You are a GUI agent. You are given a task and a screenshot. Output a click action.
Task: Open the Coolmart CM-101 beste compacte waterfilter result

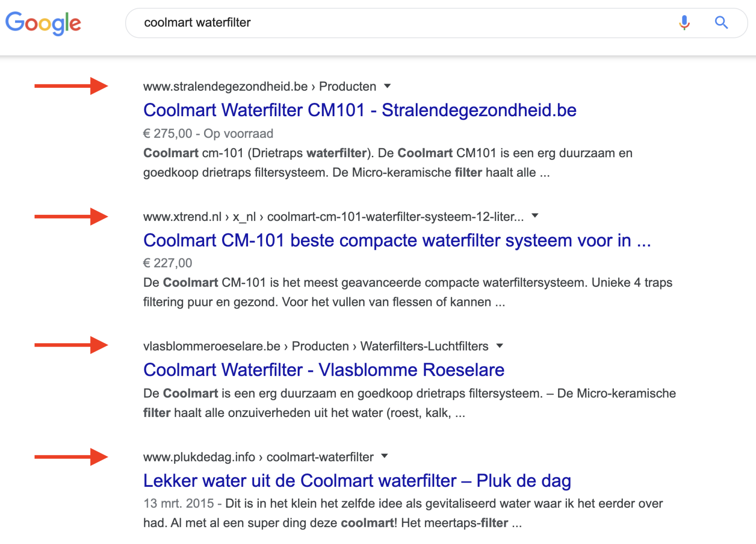pos(397,240)
